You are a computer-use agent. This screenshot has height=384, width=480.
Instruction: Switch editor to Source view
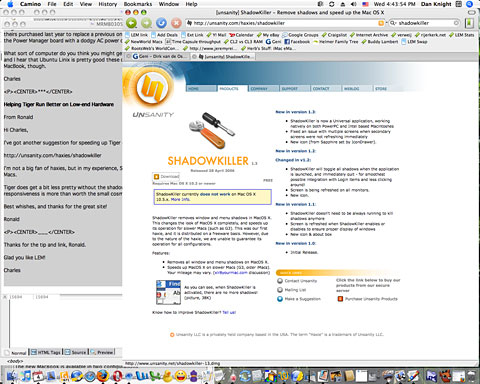tap(76, 352)
